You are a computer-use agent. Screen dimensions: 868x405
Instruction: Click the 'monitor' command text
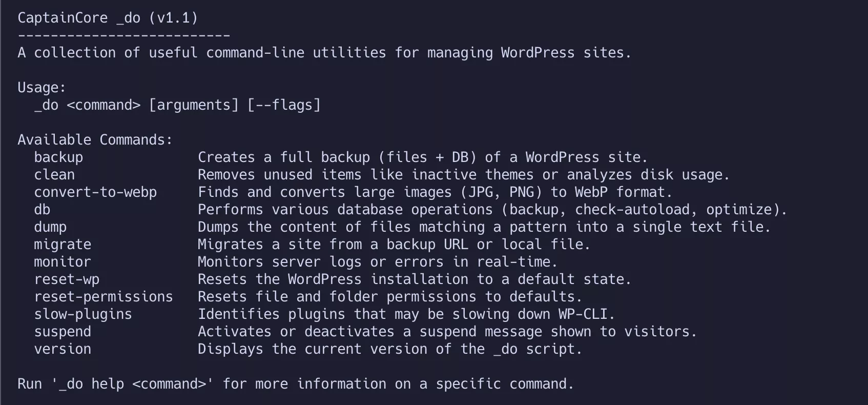coord(63,262)
